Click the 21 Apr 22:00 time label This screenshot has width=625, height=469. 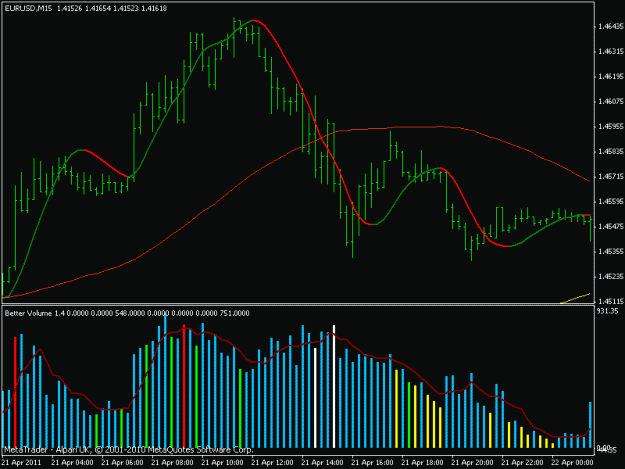pos(522,463)
